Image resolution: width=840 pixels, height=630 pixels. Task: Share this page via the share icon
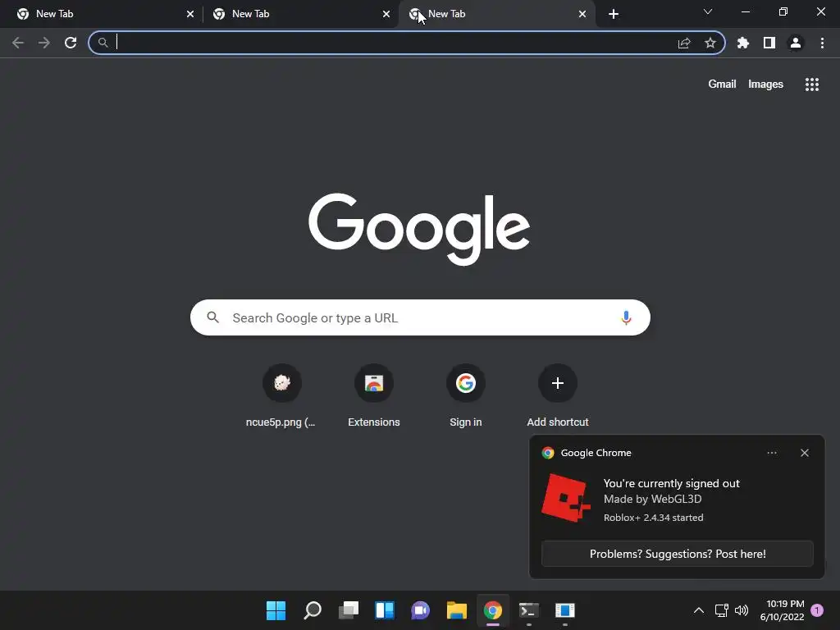pyautogui.click(x=684, y=43)
